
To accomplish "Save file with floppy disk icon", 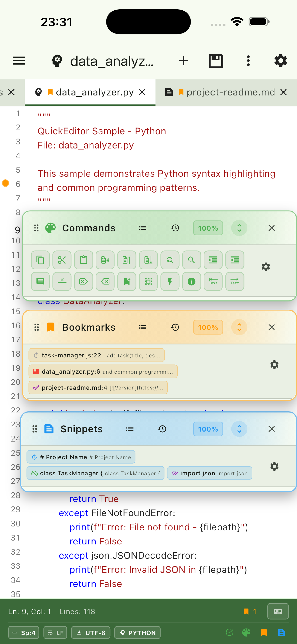I will point(216,61).
